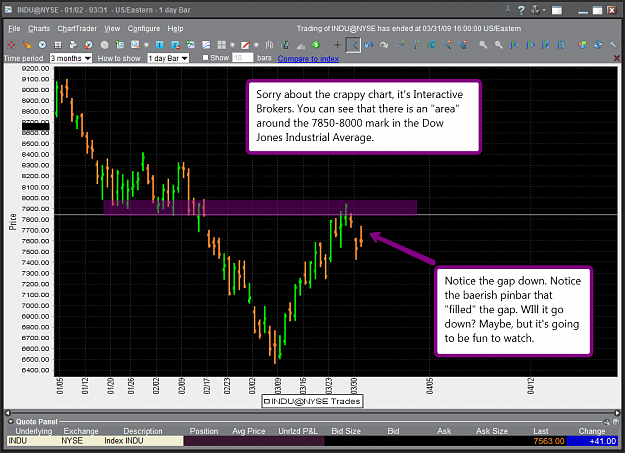Click the red crosshair icon in toolbar
The width and height of the screenshot is (625, 453).
(x=11, y=45)
